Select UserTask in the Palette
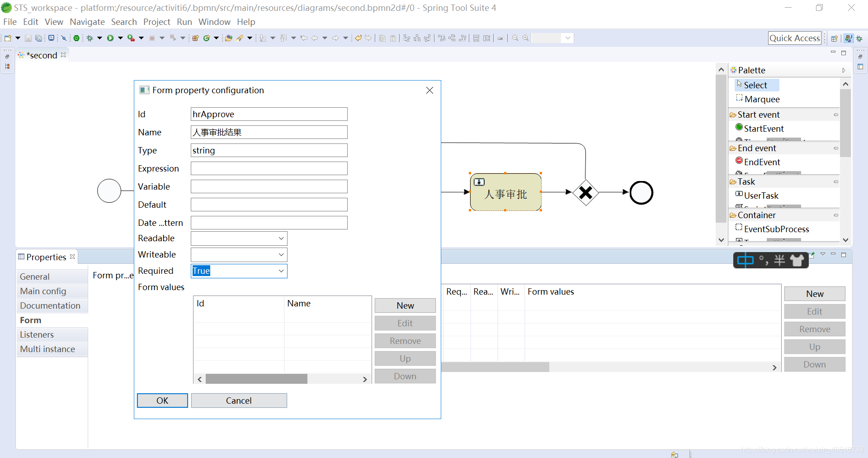This screenshot has height=458, width=868. pyautogui.click(x=757, y=196)
